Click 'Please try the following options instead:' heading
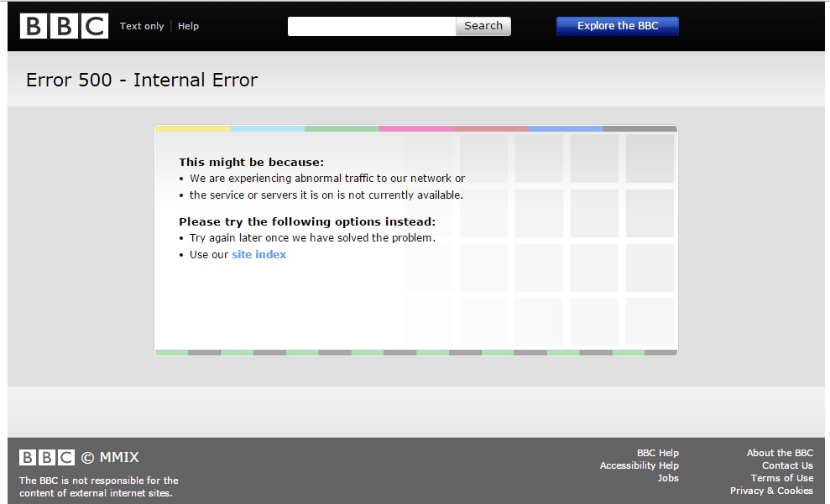The height and width of the screenshot is (504, 830). point(307,221)
